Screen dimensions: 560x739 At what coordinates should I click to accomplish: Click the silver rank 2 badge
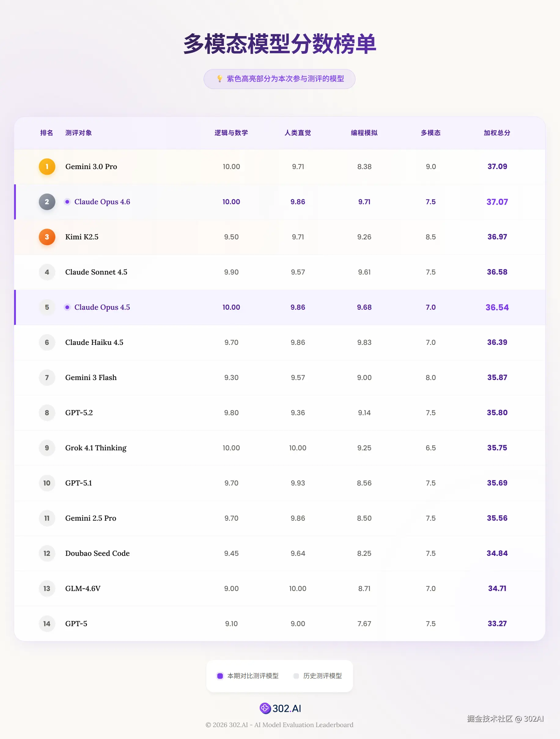click(x=47, y=202)
